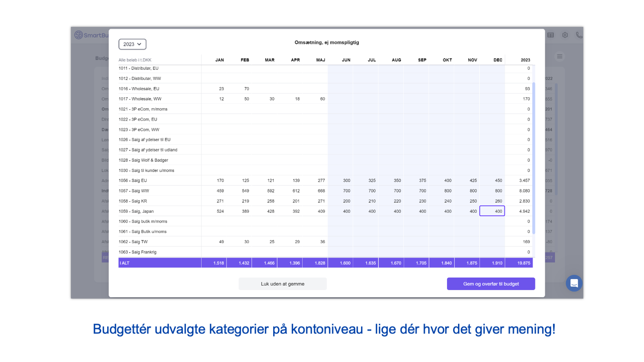
Task: Open the hamburger menu below the phone icon
Action: click(560, 56)
